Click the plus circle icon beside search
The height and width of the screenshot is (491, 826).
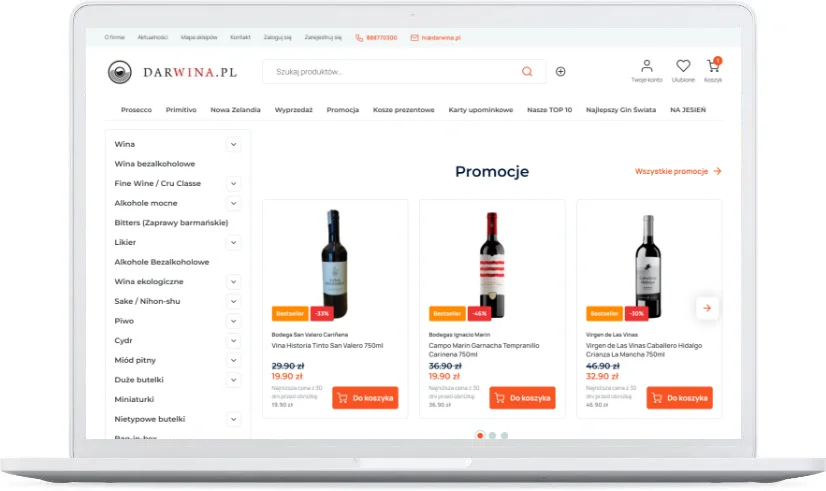(x=560, y=72)
